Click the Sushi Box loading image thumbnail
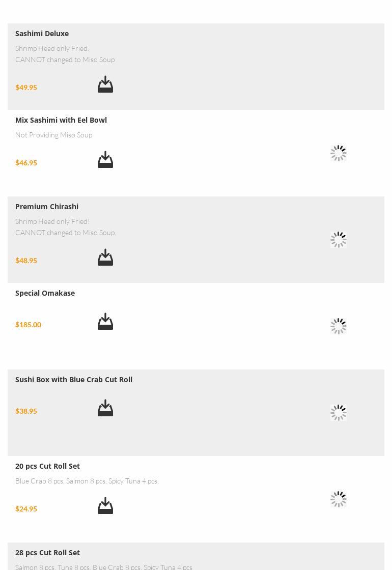This screenshot has width=392, height=570. [339, 413]
